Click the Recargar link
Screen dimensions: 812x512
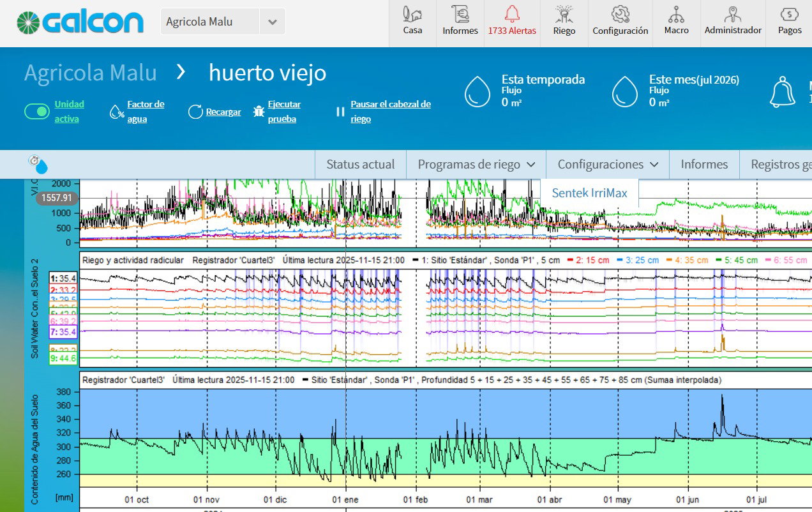tap(223, 112)
